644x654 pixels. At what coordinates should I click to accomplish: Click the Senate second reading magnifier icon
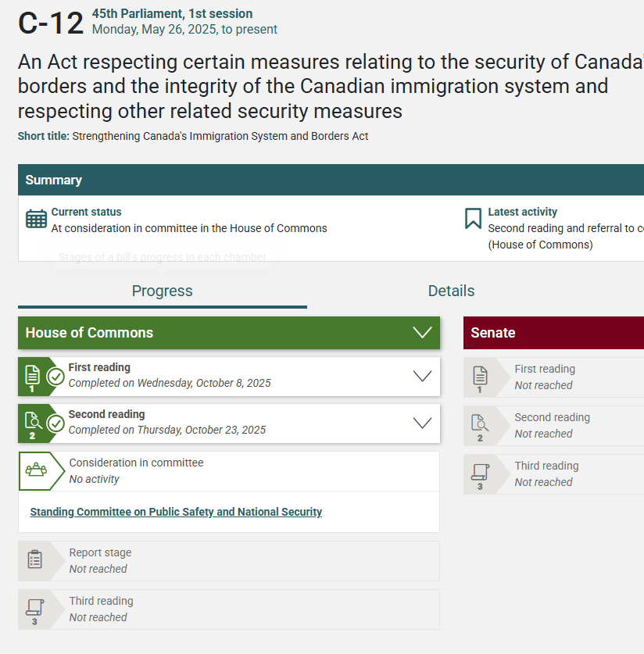pos(480,425)
